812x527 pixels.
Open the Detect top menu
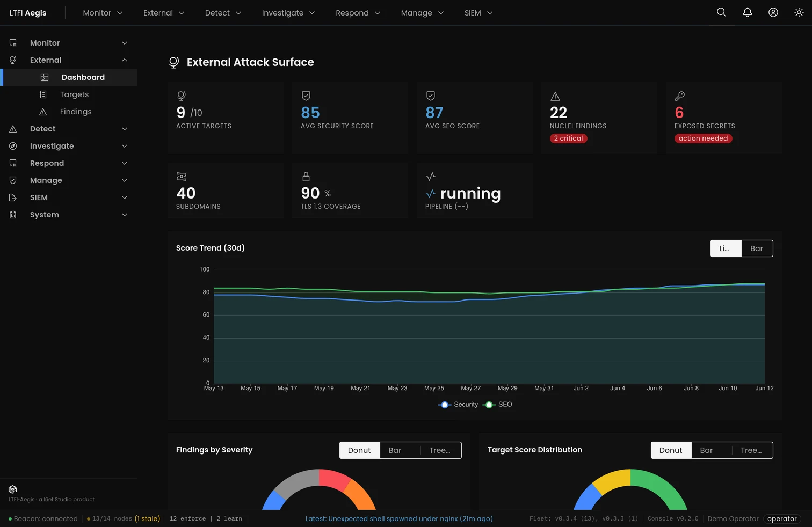tap(223, 13)
